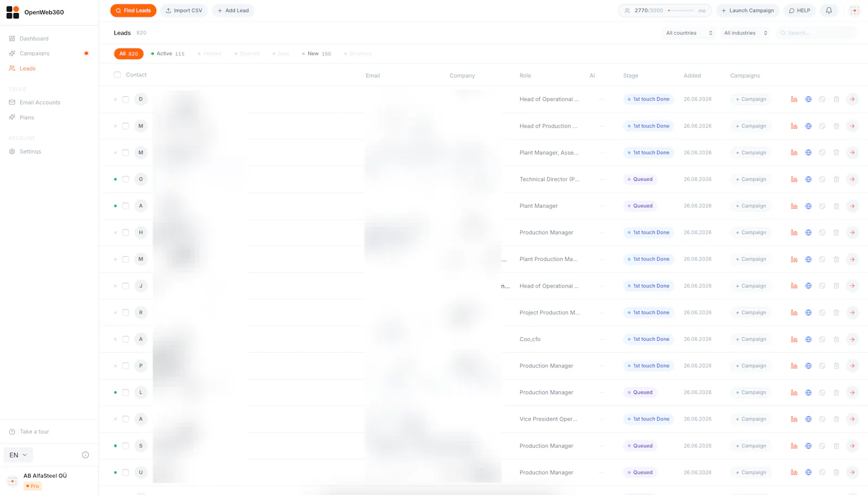Add campaign to Vice President Oper... row
Screen dimensions: 868x495
point(751,419)
